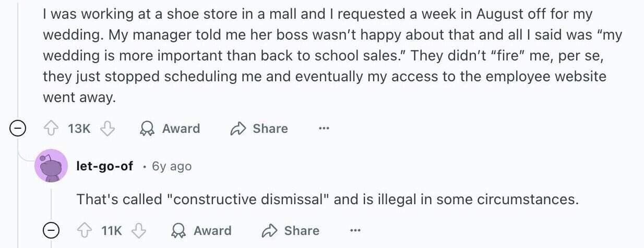Share the shoe store wedding comment
644x248 pixels.
click(259, 129)
